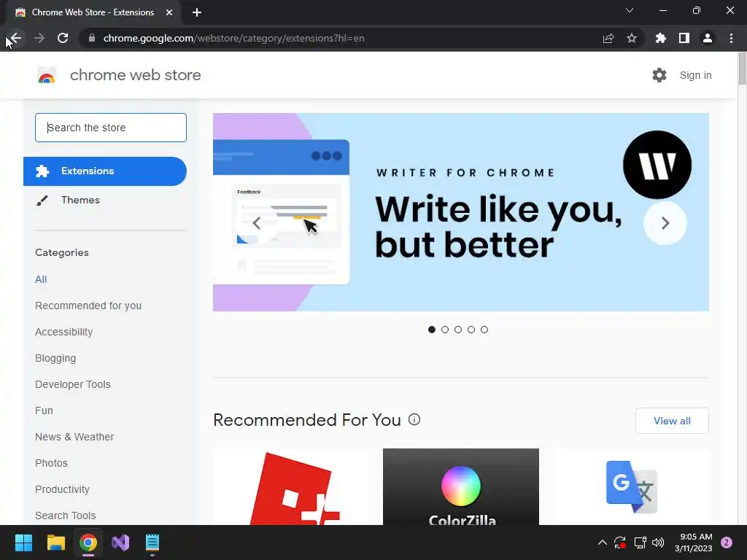Image resolution: width=747 pixels, height=560 pixels.
Task: Open the Fun category
Action: (44, 411)
